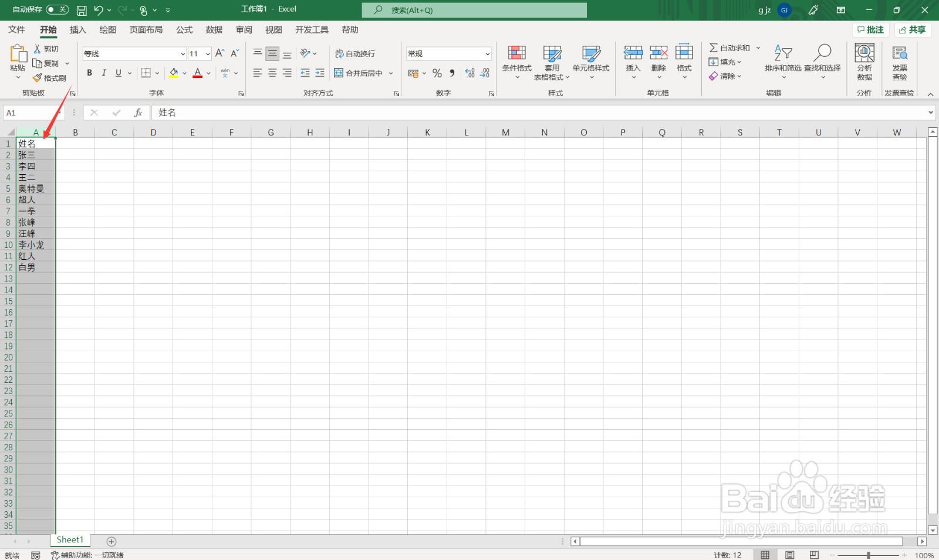The height and width of the screenshot is (560, 939).
Task: Open the font name dropdown (等线)
Action: coord(183,54)
